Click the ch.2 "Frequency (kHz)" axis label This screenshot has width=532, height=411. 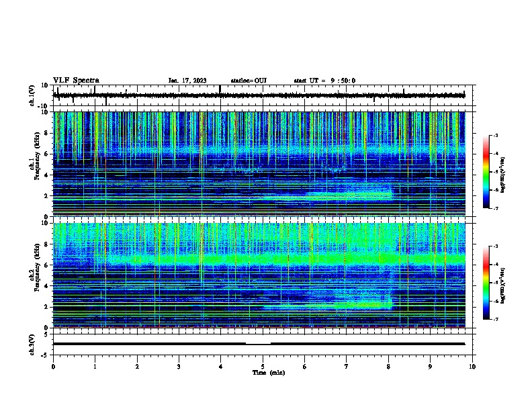click(x=37, y=267)
